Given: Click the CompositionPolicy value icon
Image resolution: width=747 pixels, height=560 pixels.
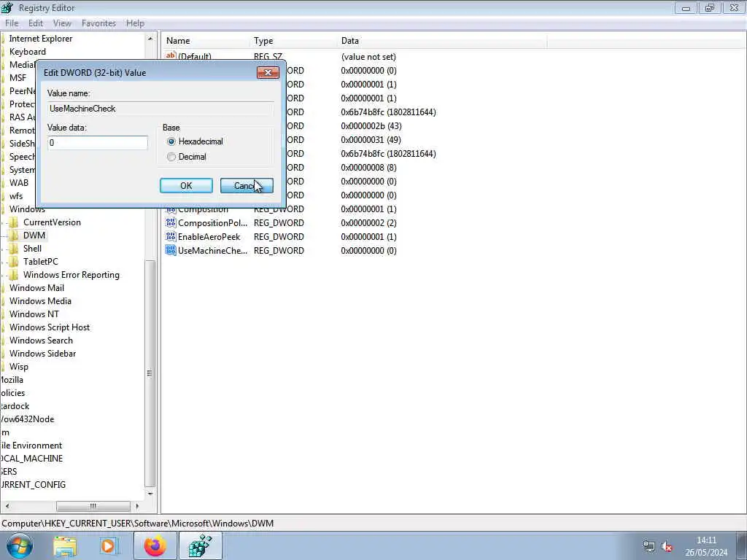Looking at the screenshot, I should [171, 222].
